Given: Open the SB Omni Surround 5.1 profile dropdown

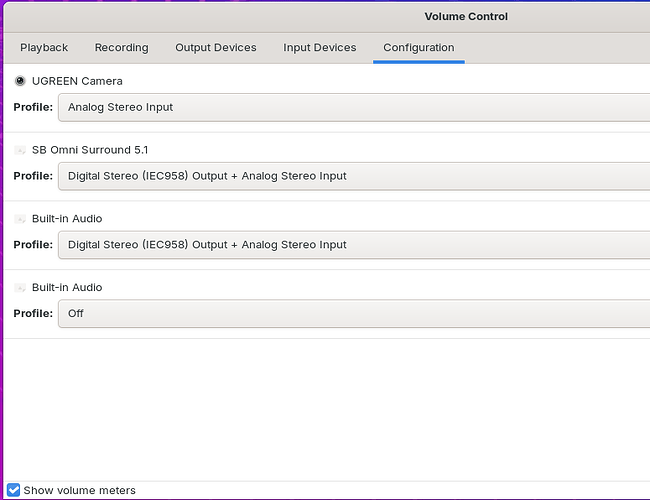Looking at the screenshot, I should click(x=354, y=176).
